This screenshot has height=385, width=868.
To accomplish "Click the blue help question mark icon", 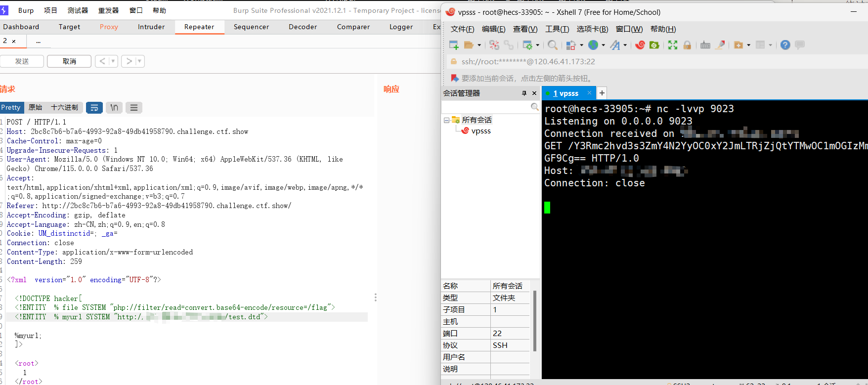I will click(785, 45).
